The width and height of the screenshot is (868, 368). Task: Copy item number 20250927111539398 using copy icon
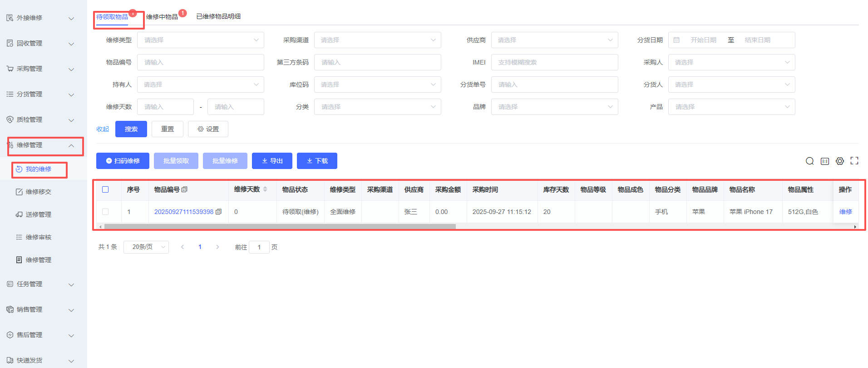(219, 212)
